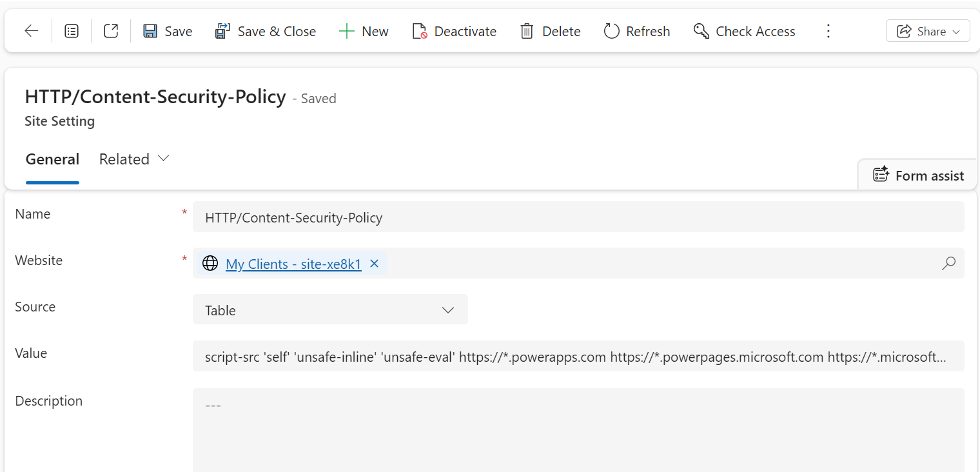Screen dimensions: 980x472
Task: Open the Share dropdown
Action: click(928, 31)
